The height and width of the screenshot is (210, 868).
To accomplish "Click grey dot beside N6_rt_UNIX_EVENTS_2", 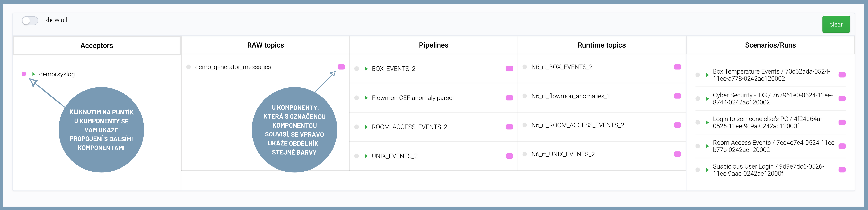I will 525,154.
